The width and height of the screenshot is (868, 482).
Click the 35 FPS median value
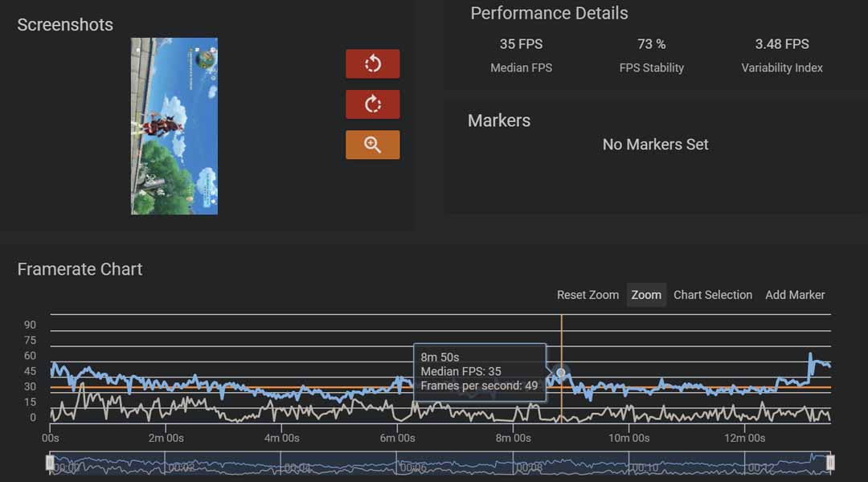[x=521, y=44]
